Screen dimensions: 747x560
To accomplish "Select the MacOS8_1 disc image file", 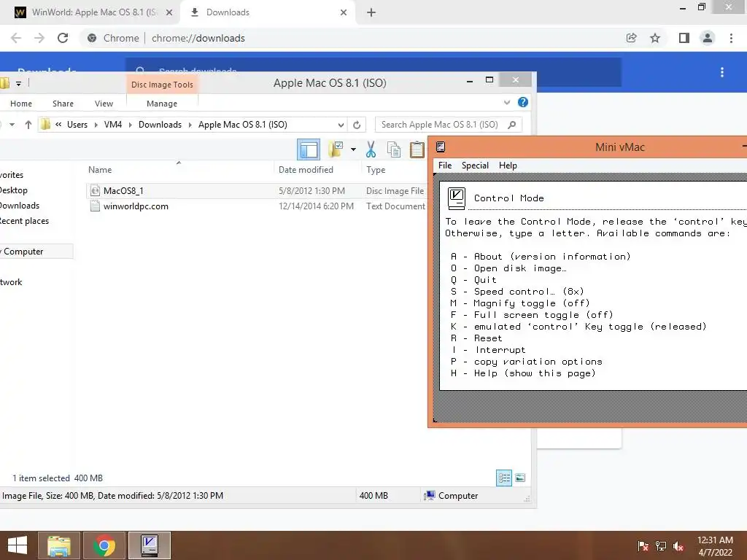I will coord(123,191).
